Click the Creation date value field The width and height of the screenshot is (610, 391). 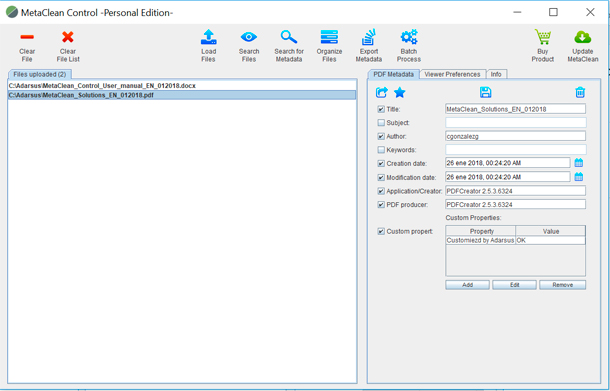pos(507,163)
